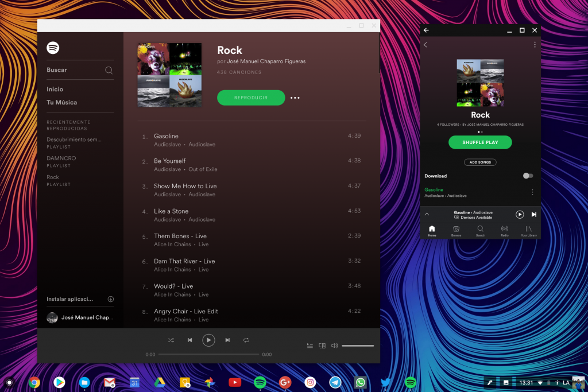
Task: Enable the Download toggle
Action: [528, 176]
